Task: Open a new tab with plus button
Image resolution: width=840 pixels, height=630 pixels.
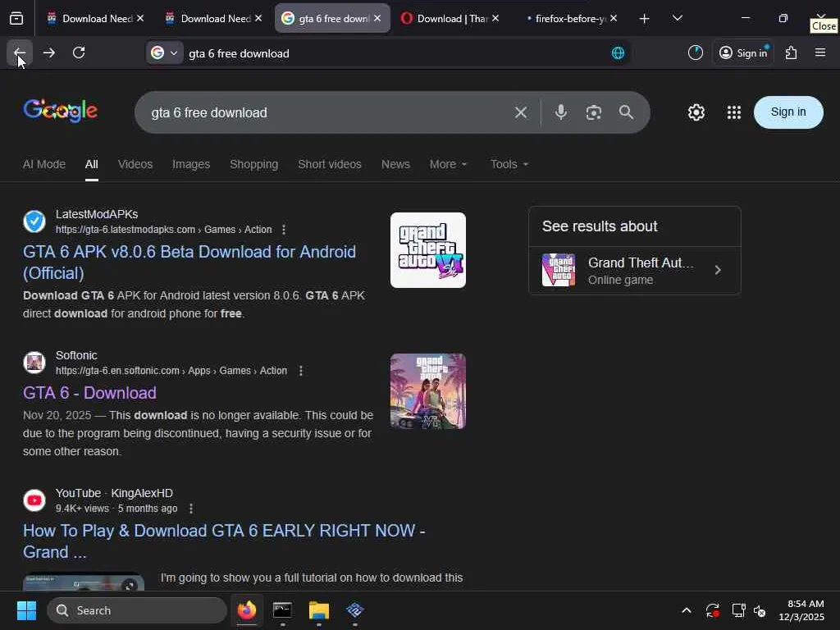Action: [645, 19]
